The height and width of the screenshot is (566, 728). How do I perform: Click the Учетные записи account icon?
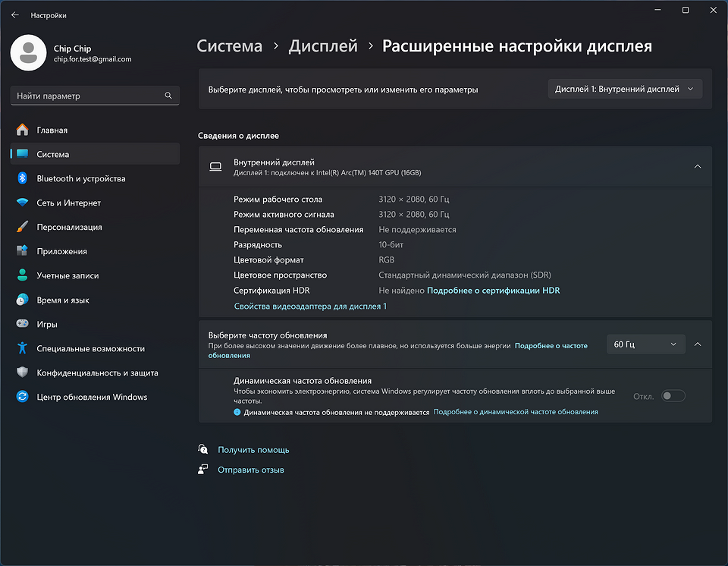(23, 275)
